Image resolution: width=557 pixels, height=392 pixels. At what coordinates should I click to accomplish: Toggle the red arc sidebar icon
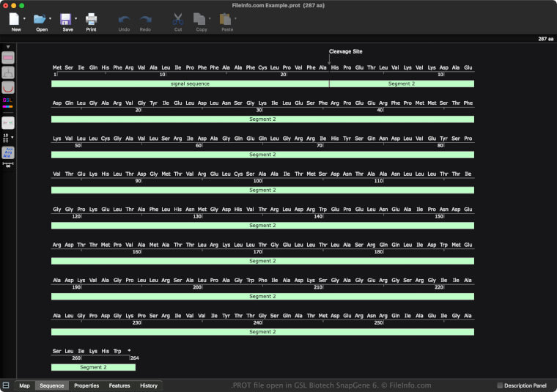[x=8, y=87]
